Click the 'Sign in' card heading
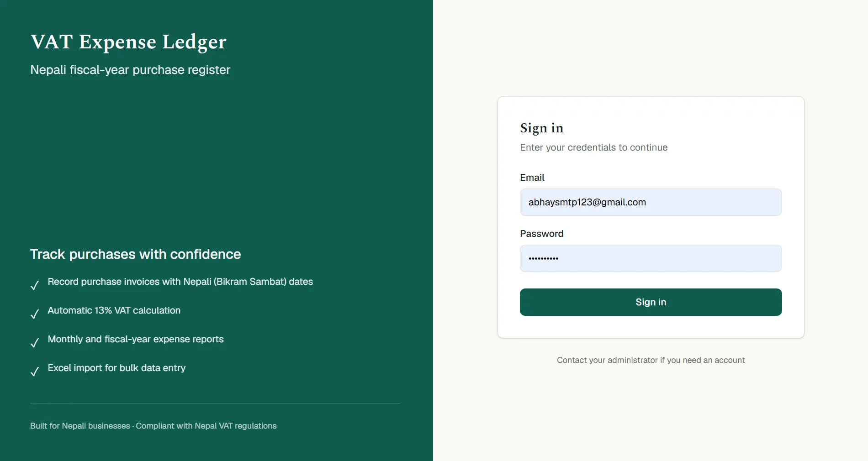 tap(542, 128)
